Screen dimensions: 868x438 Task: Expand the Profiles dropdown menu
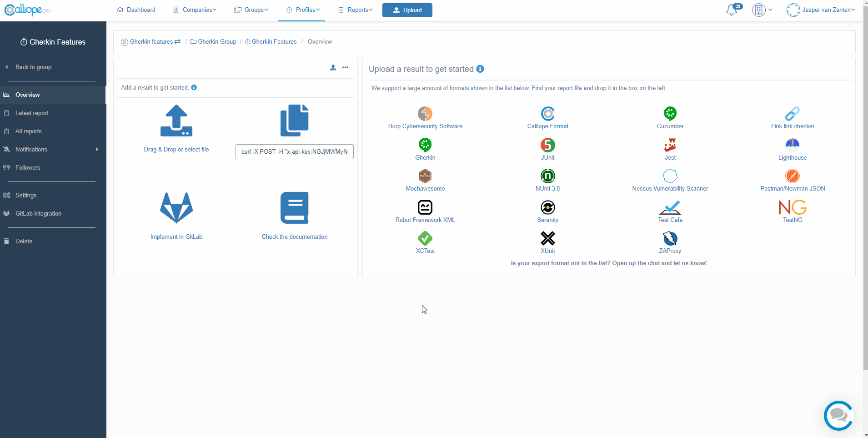point(303,10)
